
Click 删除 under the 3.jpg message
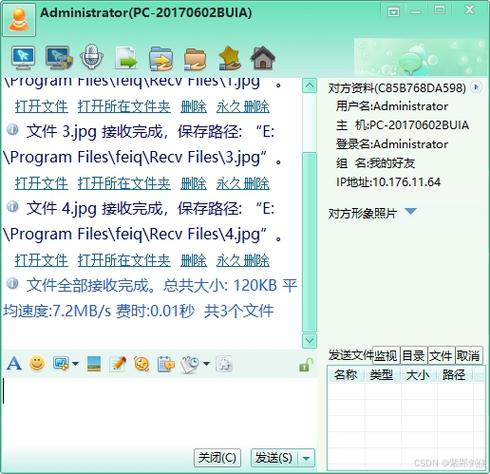(193, 183)
